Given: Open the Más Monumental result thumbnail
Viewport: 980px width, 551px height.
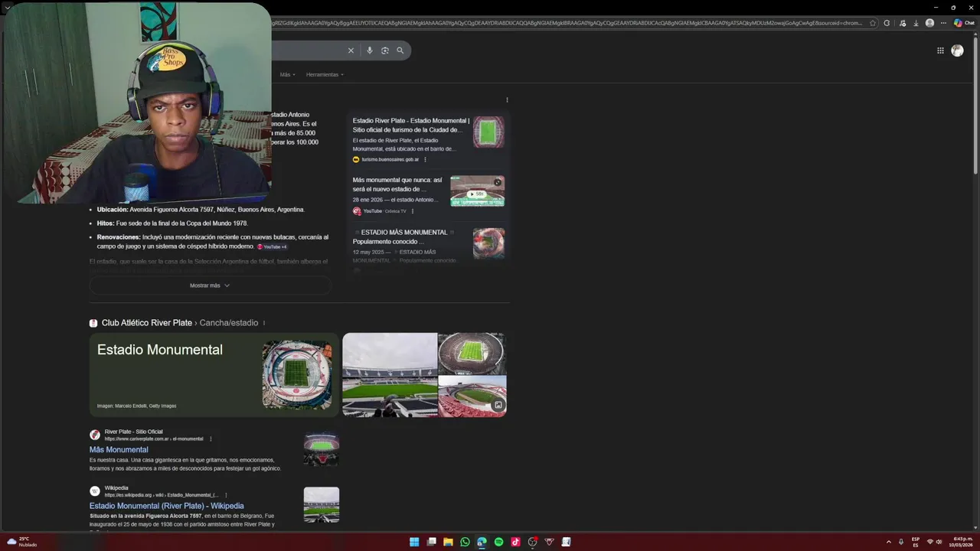Looking at the screenshot, I should [321, 449].
